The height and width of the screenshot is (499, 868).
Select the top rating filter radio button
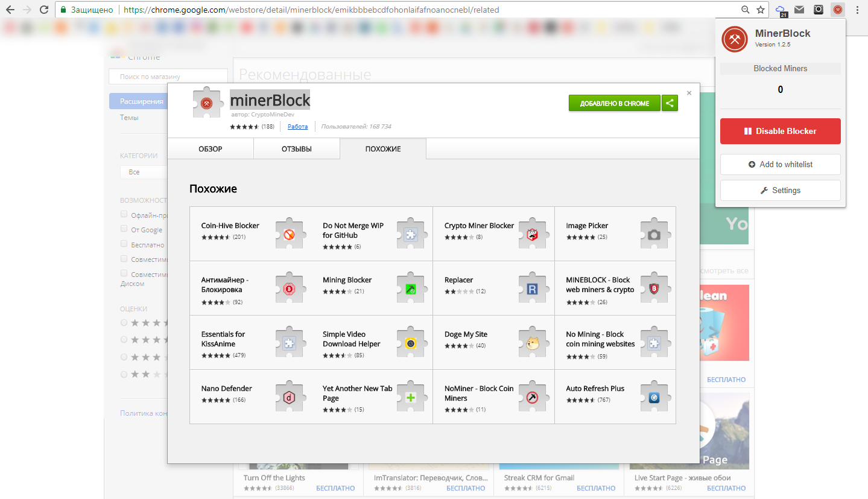point(124,323)
